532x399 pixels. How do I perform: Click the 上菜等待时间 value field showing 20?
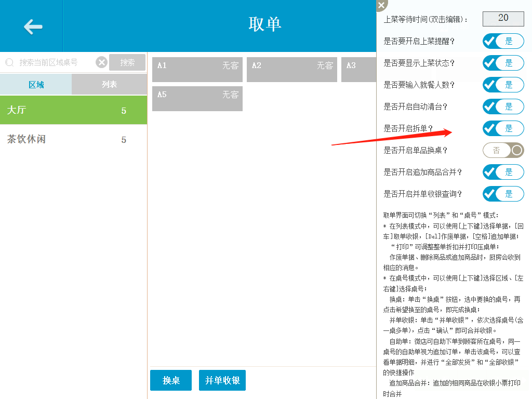tap(503, 19)
